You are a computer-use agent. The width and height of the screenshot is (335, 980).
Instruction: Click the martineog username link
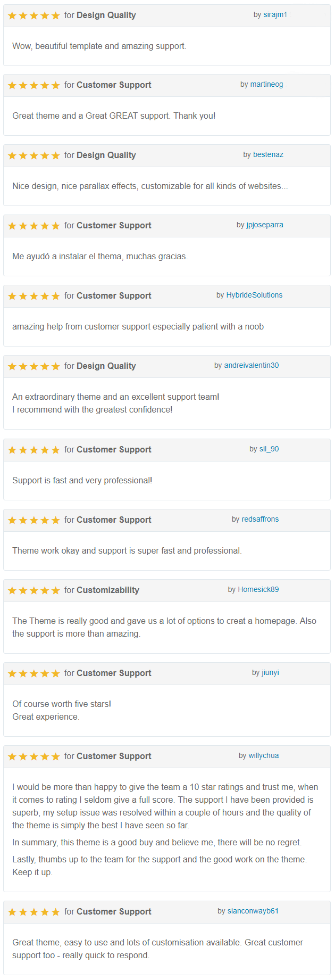[266, 84]
